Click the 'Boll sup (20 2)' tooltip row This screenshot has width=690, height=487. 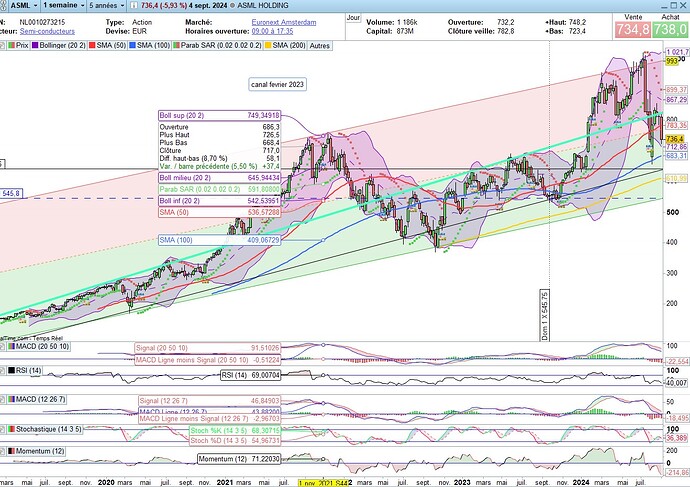(x=220, y=115)
